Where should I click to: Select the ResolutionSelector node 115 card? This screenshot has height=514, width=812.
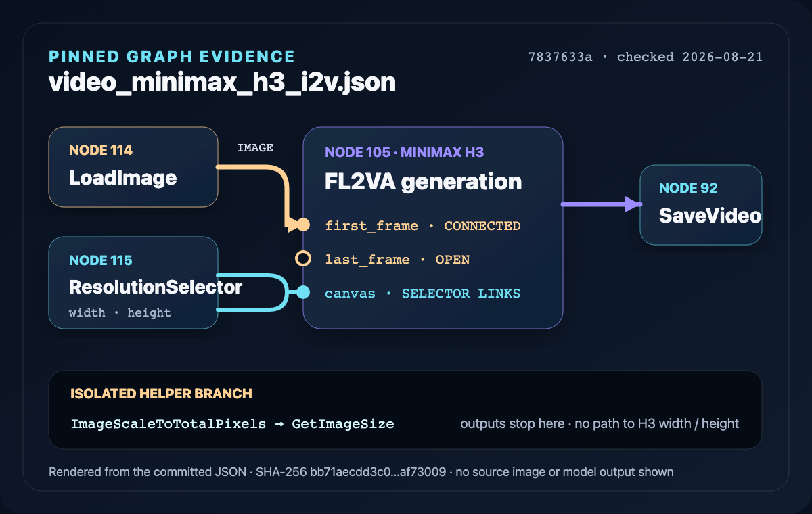pos(133,283)
